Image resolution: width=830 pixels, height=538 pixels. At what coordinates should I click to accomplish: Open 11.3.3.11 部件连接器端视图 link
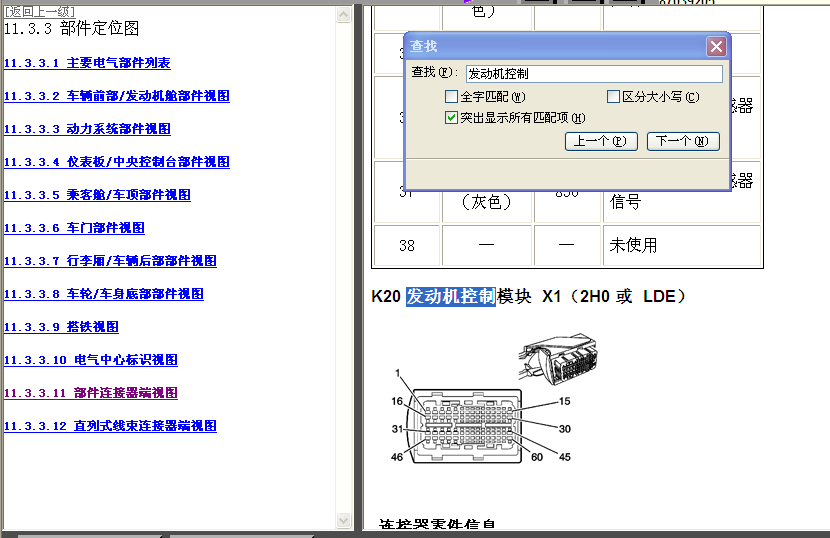91,392
